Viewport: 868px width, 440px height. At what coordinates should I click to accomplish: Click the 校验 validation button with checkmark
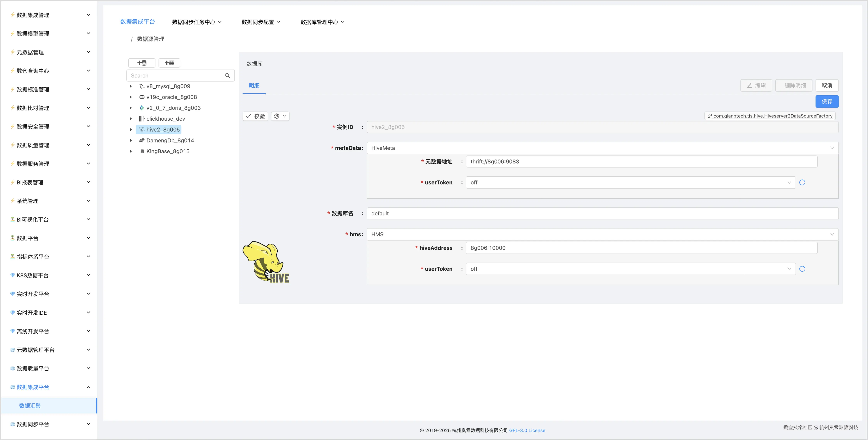[x=255, y=116]
